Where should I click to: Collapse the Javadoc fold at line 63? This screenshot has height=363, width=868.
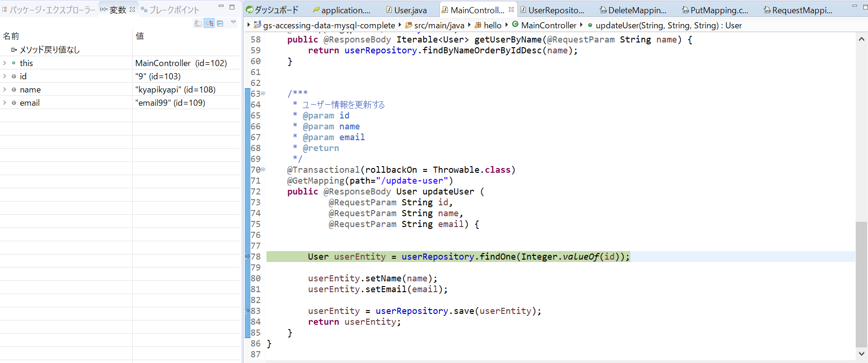(263, 93)
